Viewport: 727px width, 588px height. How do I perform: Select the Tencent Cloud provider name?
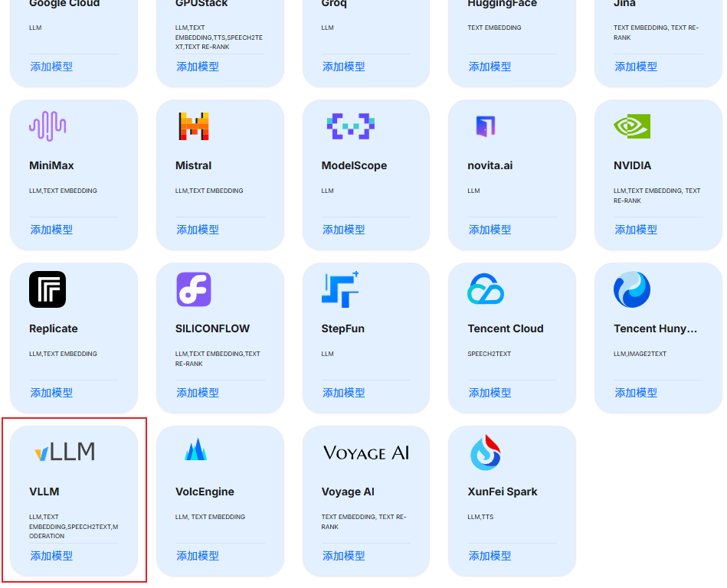pos(506,328)
